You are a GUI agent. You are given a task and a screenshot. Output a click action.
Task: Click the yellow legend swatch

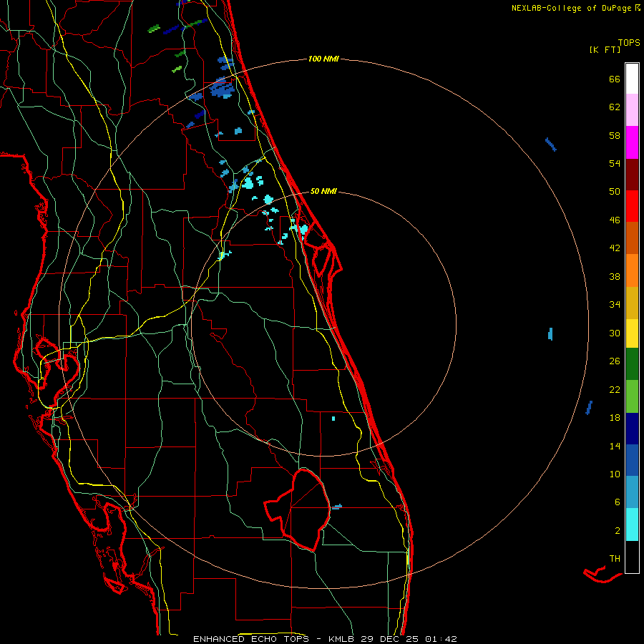pyautogui.click(x=632, y=333)
